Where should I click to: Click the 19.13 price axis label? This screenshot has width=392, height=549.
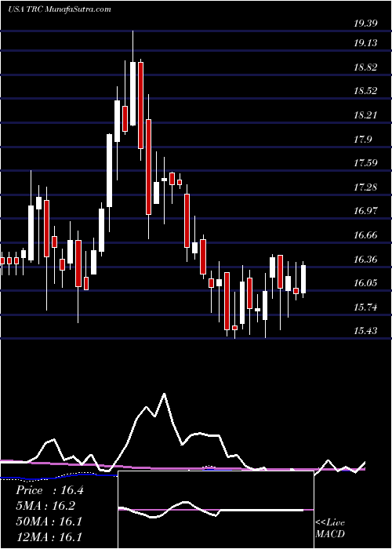pos(365,43)
